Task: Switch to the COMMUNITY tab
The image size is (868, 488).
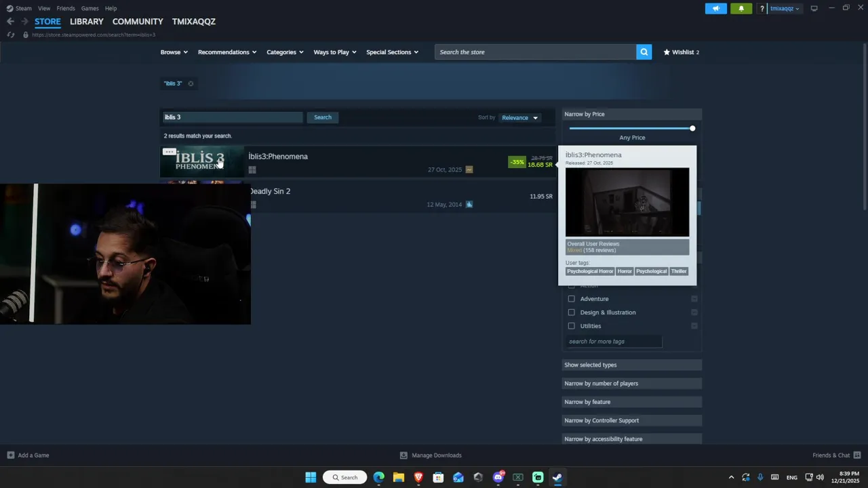Action: tap(138, 22)
